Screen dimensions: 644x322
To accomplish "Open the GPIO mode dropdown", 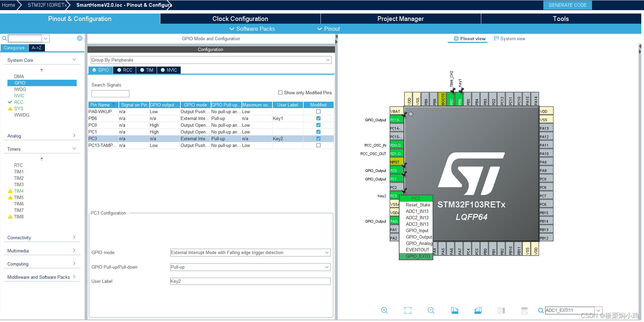I will tap(250, 252).
